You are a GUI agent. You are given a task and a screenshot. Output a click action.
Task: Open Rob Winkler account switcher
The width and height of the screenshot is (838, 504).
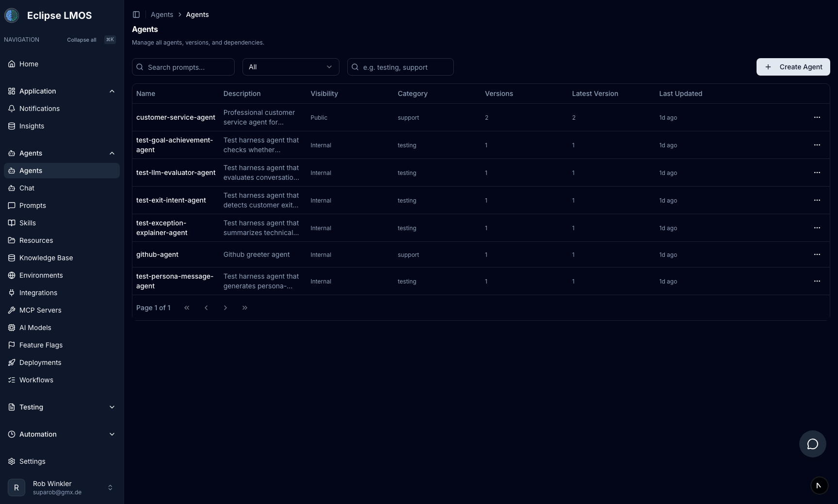tap(62, 488)
